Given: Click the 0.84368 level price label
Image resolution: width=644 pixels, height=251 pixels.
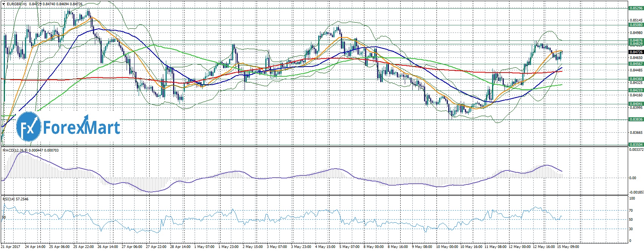Looking at the screenshot, I should (636, 79).
